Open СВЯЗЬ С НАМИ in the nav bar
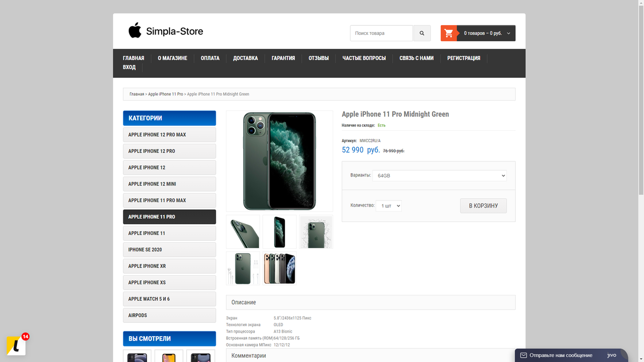The height and width of the screenshot is (362, 644). point(416,58)
